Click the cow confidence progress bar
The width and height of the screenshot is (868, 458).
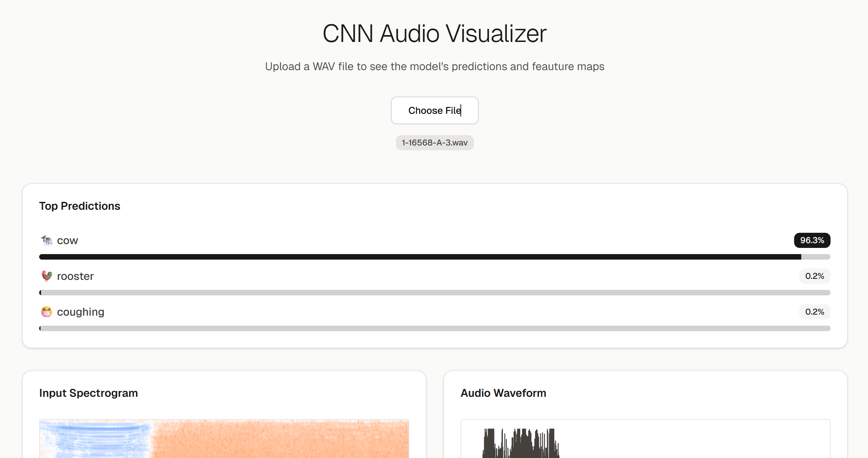pyautogui.click(x=435, y=257)
